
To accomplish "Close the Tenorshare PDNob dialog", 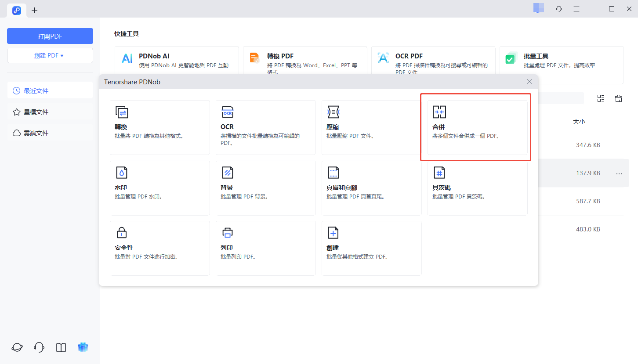I will tap(529, 82).
